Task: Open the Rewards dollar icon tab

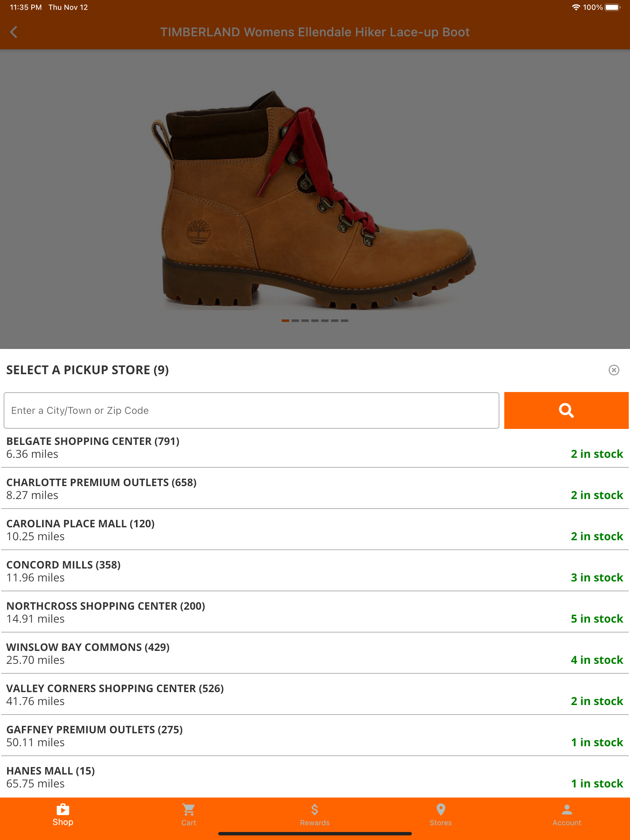Action: (315, 815)
